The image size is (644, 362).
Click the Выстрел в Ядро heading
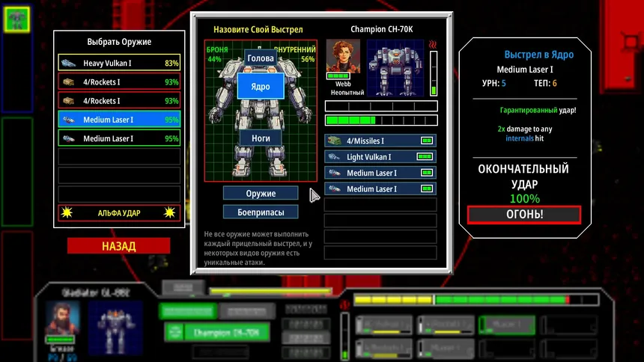tap(539, 55)
